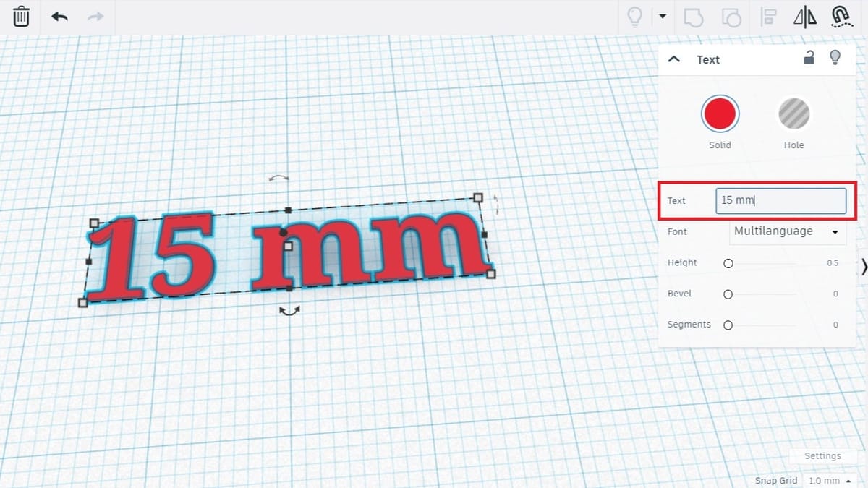868x488 pixels.
Task: Click the top-left corner resize handle
Action: click(x=93, y=223)
